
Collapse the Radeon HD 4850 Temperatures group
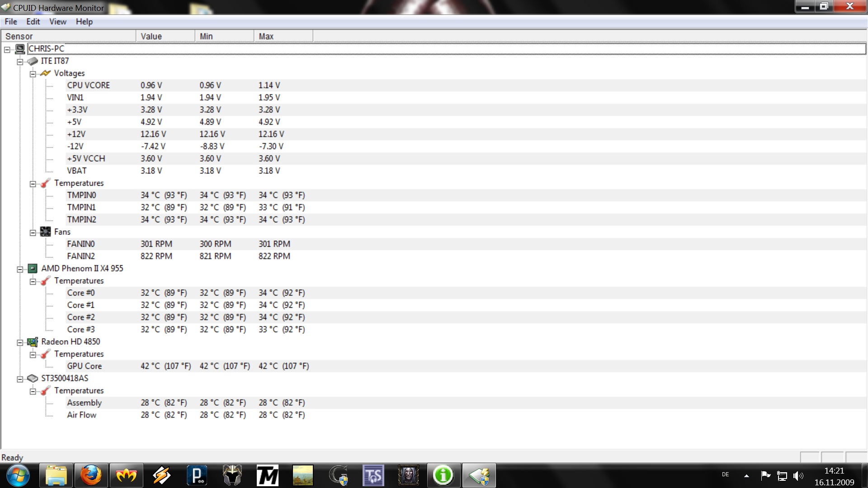[33, 354]
